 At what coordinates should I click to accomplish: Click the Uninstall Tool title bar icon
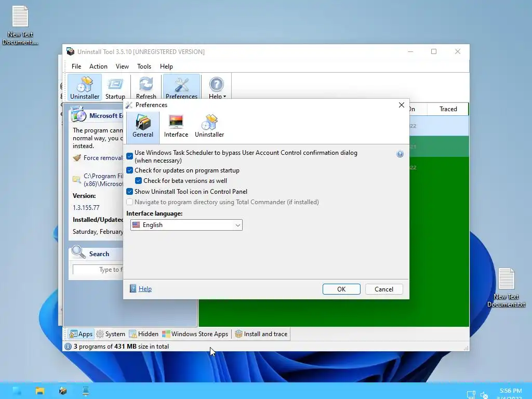pos(70,51)
